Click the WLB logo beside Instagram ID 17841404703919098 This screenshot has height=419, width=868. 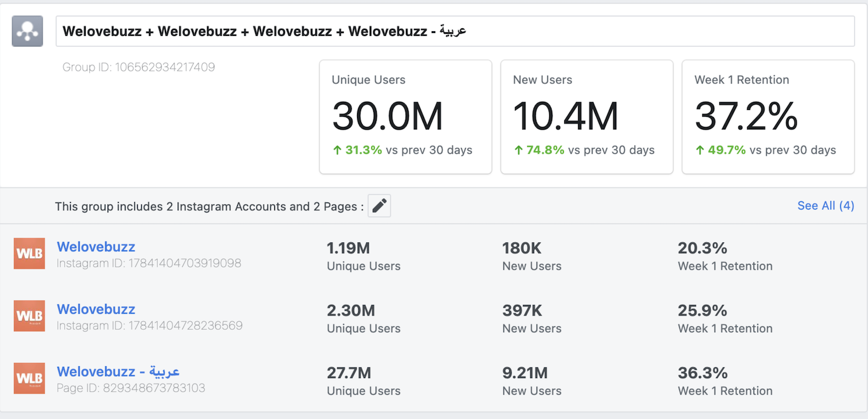coord(30,254)
